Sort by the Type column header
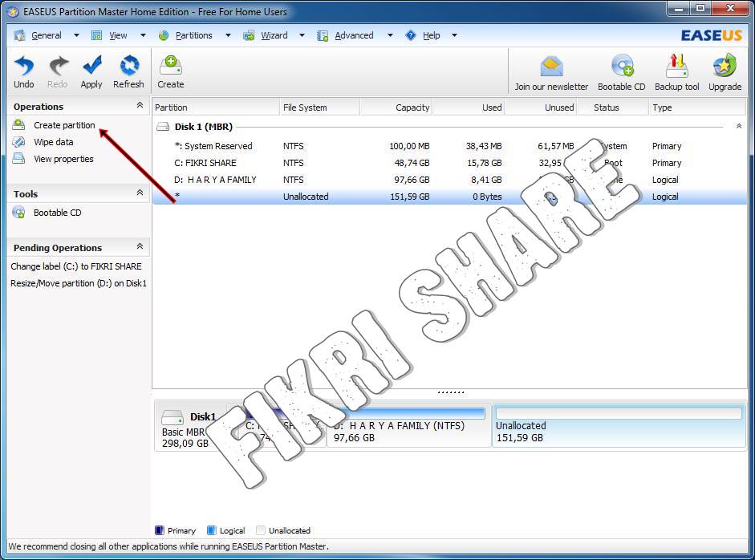 click(x=698, y=108)
